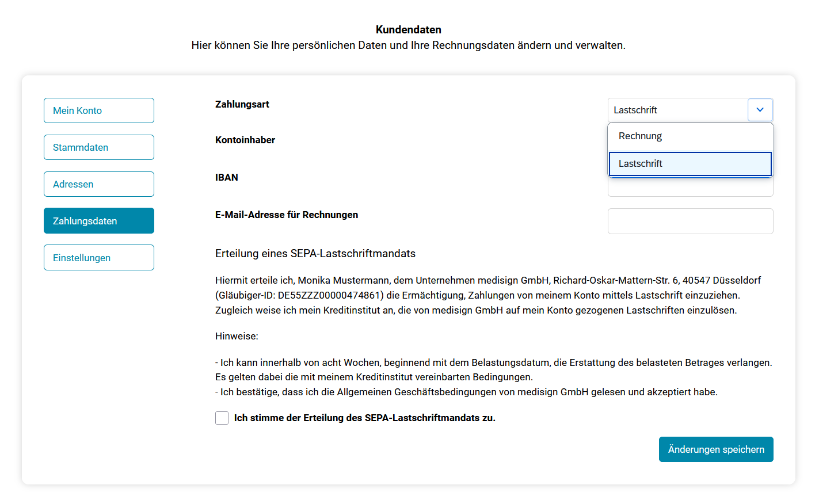Navigate to the Adressen page
Screen dimensions: 819x504
click(x=98, y=184)
